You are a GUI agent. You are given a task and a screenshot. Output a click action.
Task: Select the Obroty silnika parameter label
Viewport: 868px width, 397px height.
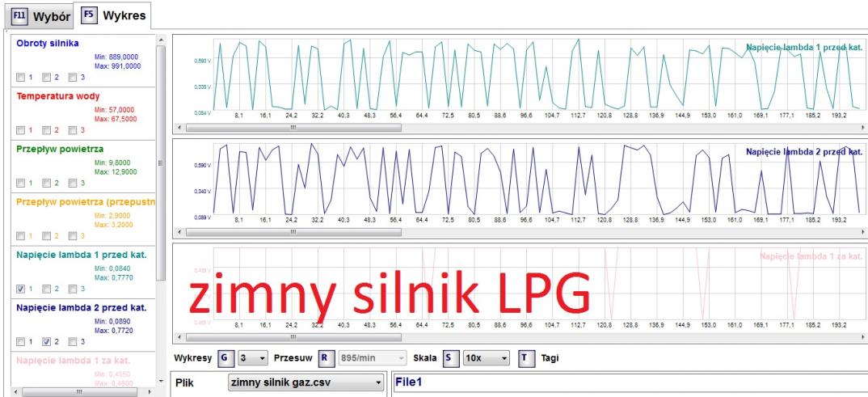[x=48, y=43]
